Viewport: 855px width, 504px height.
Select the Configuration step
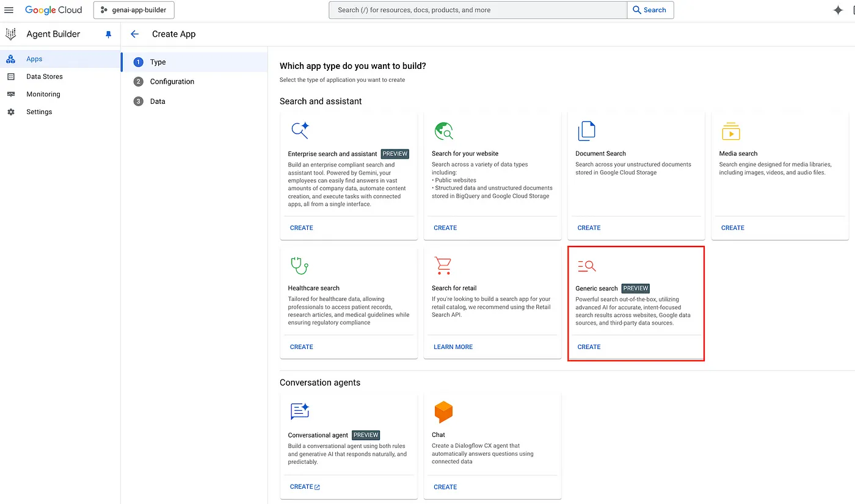click(x=172, y=82)
